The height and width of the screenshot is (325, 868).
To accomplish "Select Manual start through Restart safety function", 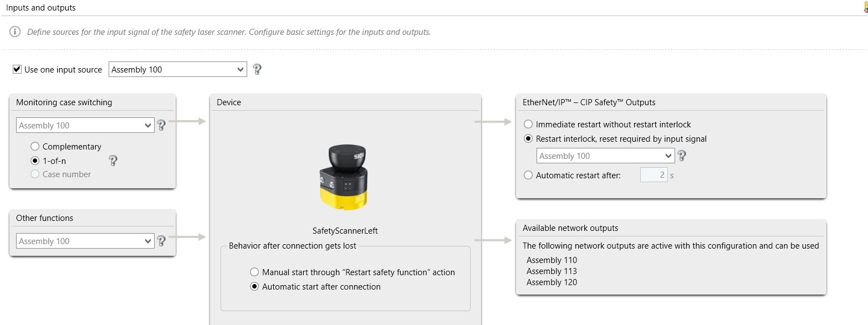I will click(x=254, y=272).
